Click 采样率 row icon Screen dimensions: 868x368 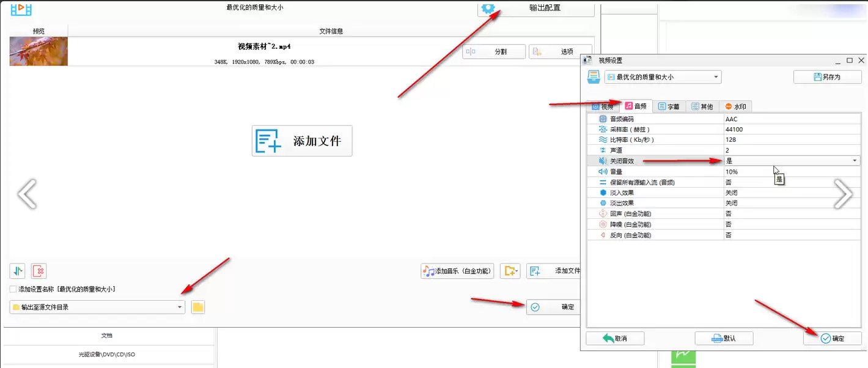pos(603,130)
